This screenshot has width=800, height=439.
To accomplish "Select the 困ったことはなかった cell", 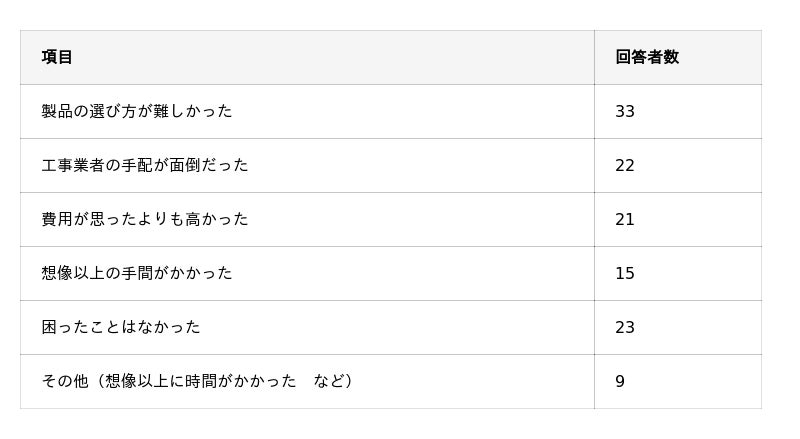I will (x=121, y=327).
